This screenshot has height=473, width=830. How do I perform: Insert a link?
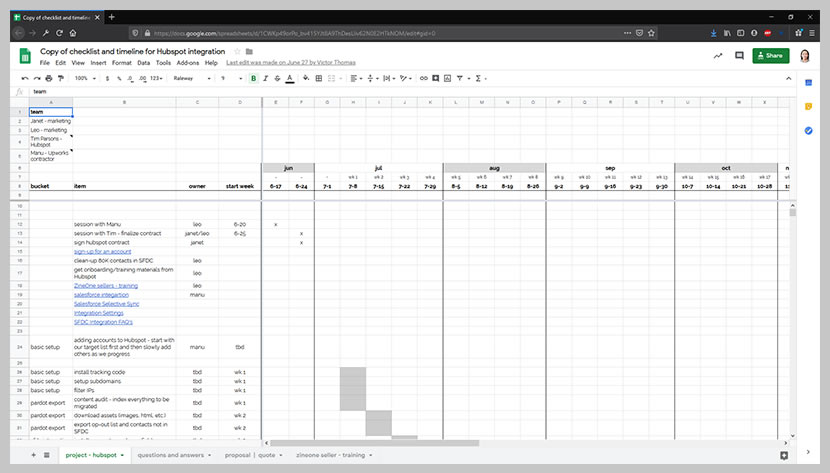(x=423, y=78)
